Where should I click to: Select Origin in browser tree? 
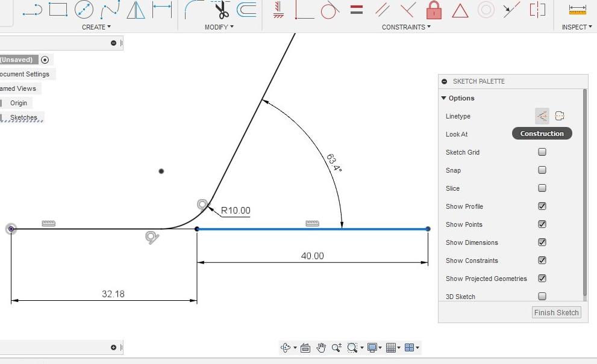[19, 103]
